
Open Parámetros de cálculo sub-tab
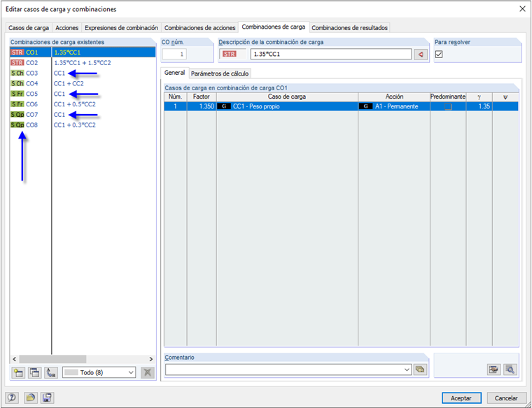[220, 73]
